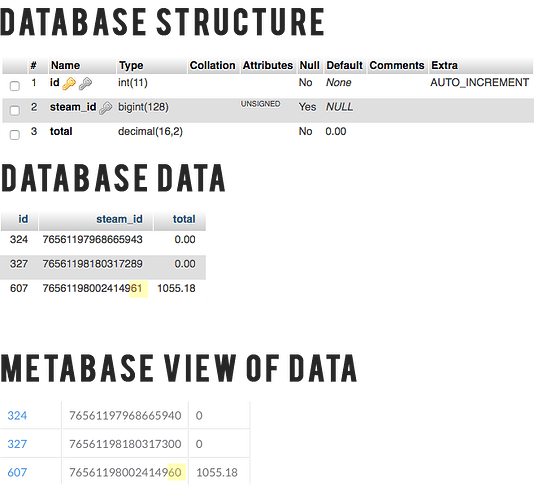
Task: Open Metabase record link 327
Action: 17,444
